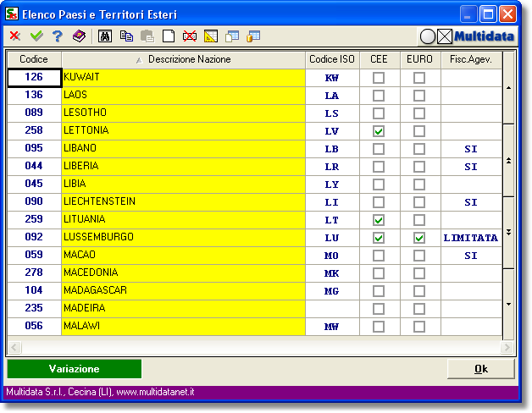532x413 pixels.
Task: Check EURO checkbox for LIECHTENSTEIN
Action: click(x=419, y=202)
